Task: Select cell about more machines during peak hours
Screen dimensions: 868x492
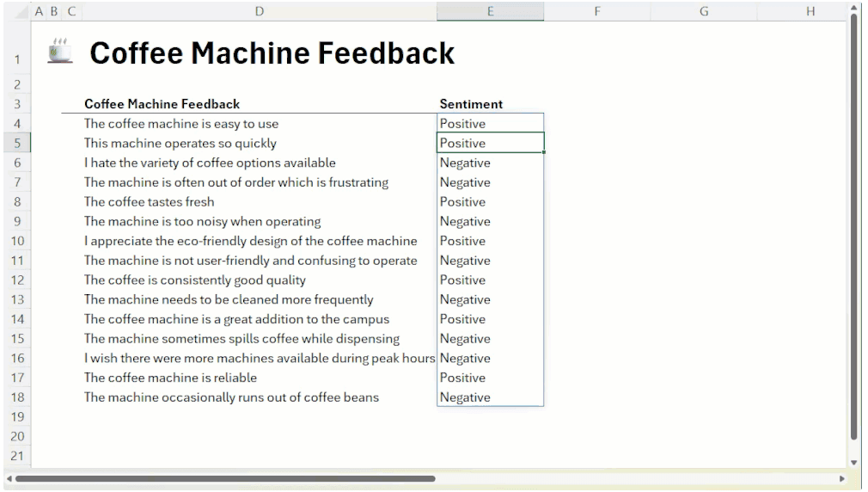Action: (259, 358)
